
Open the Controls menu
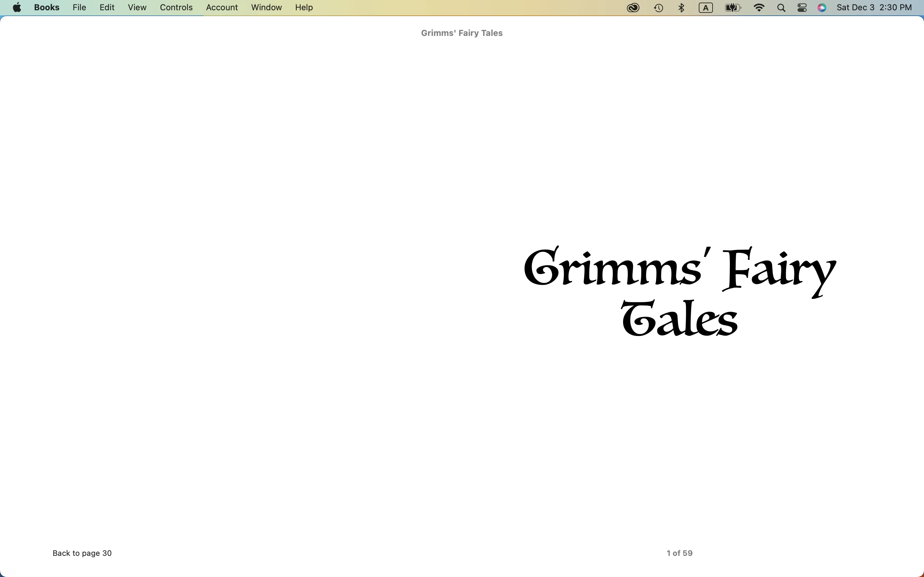[x=176, y=8]
